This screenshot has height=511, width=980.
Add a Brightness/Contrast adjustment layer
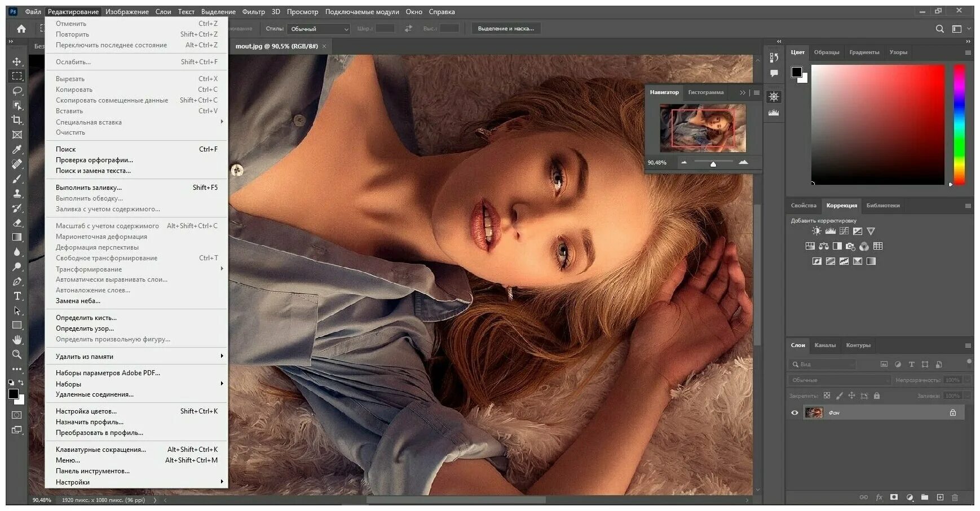[816, 230]
